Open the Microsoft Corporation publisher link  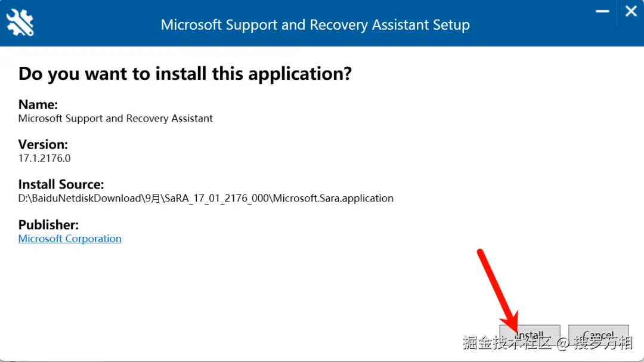click(70, 239)
